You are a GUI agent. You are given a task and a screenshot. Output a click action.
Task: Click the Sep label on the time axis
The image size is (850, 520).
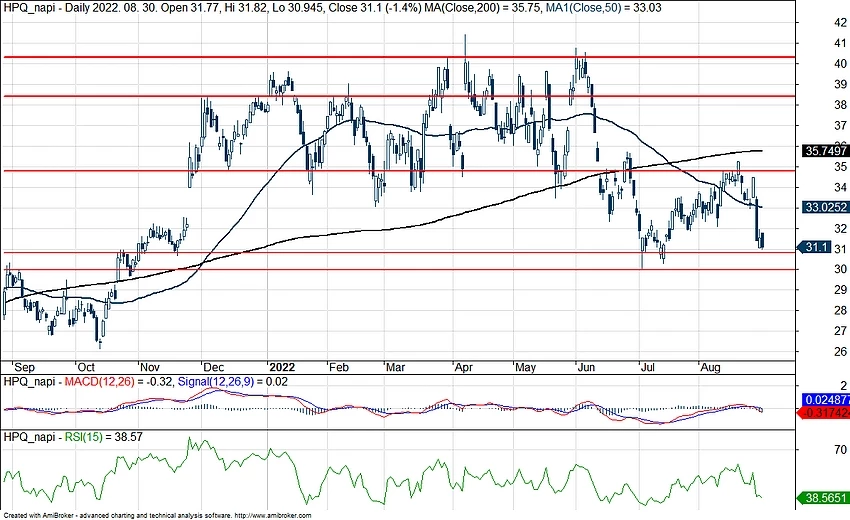pos(24,367)
